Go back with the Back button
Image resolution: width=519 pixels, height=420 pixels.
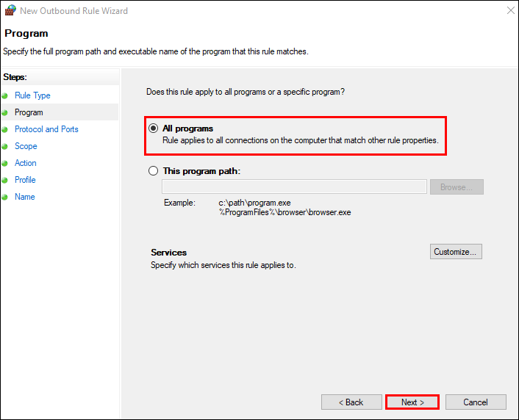click(351, 402)
